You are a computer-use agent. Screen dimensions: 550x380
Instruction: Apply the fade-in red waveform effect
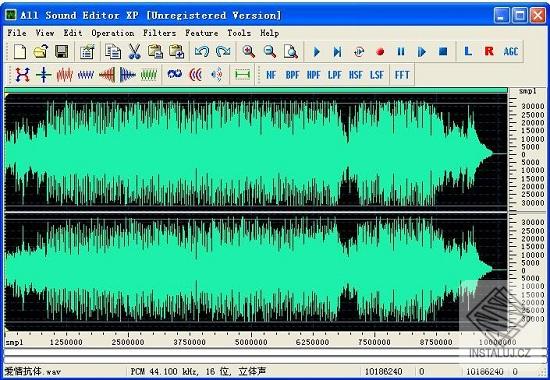[x=107, y=74]
